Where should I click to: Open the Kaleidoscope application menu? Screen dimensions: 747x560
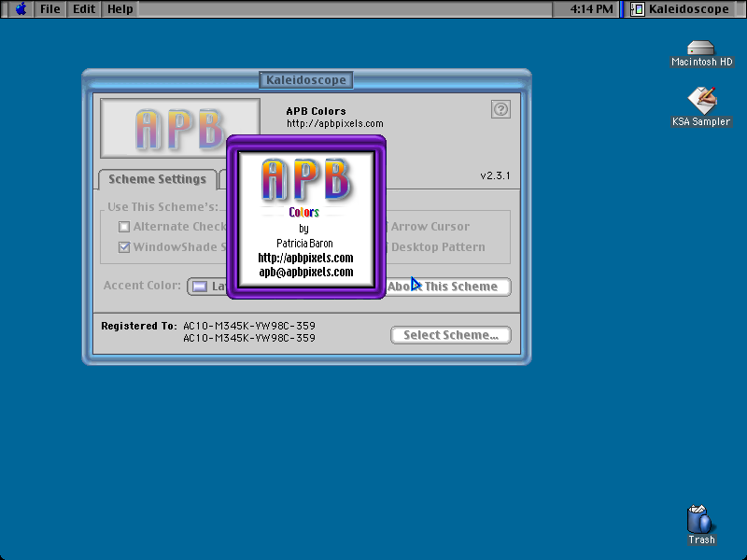681,9
